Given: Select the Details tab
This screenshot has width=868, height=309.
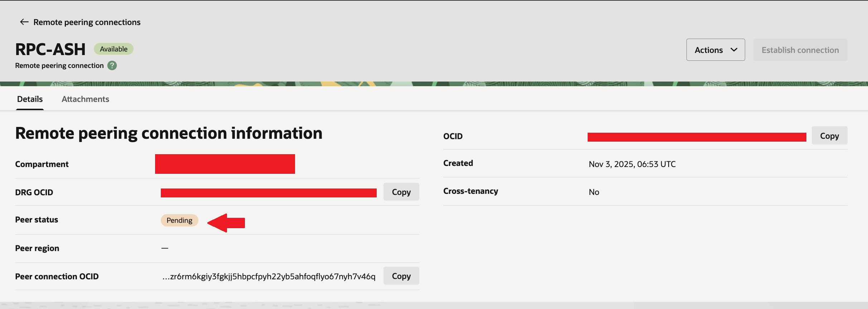Looking at the screenshot, I should click(30, 99).
